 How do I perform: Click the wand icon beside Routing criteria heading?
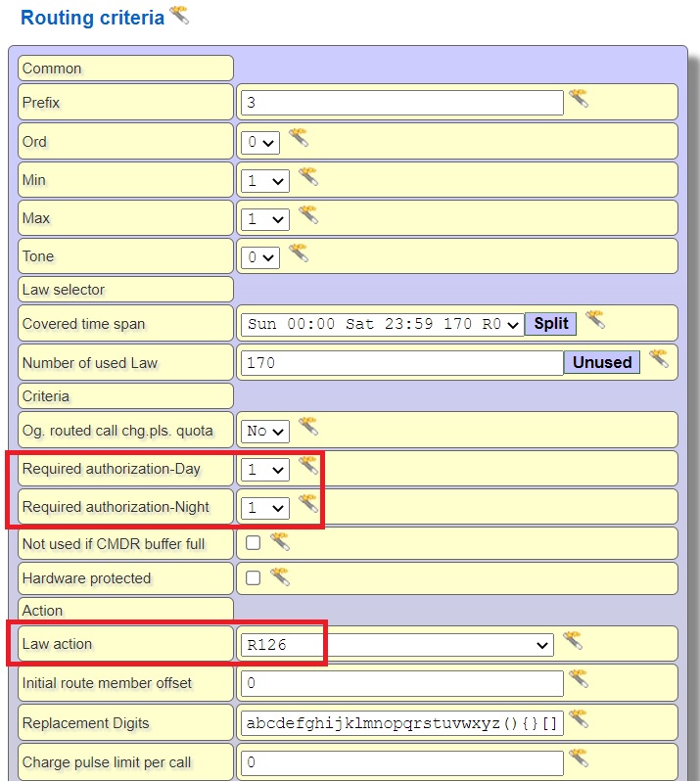click(179, 15)
